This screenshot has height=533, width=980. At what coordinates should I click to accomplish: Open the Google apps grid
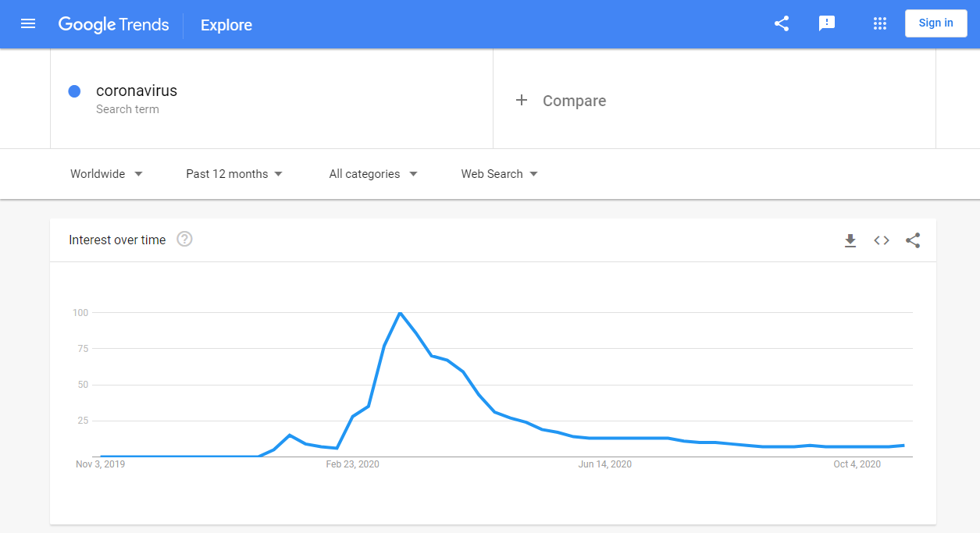point(880,23)
